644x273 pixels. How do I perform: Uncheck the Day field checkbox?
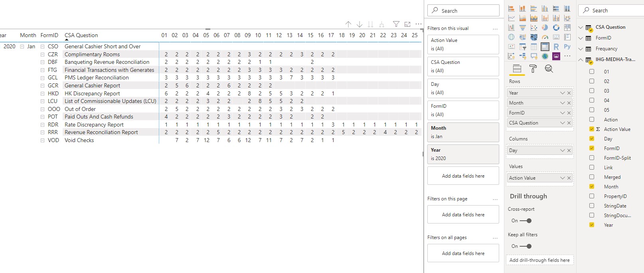(592, 138)
